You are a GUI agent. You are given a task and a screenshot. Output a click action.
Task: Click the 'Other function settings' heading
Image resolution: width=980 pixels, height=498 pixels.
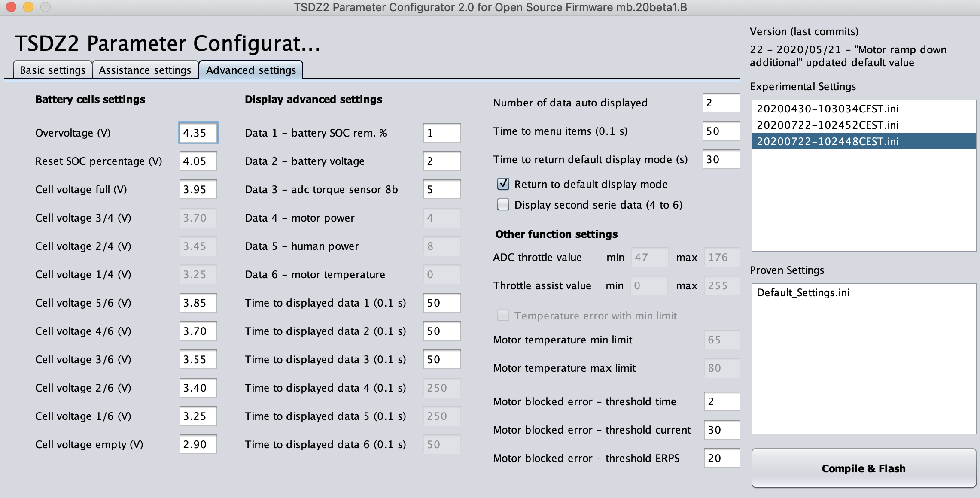coord(557,234)
